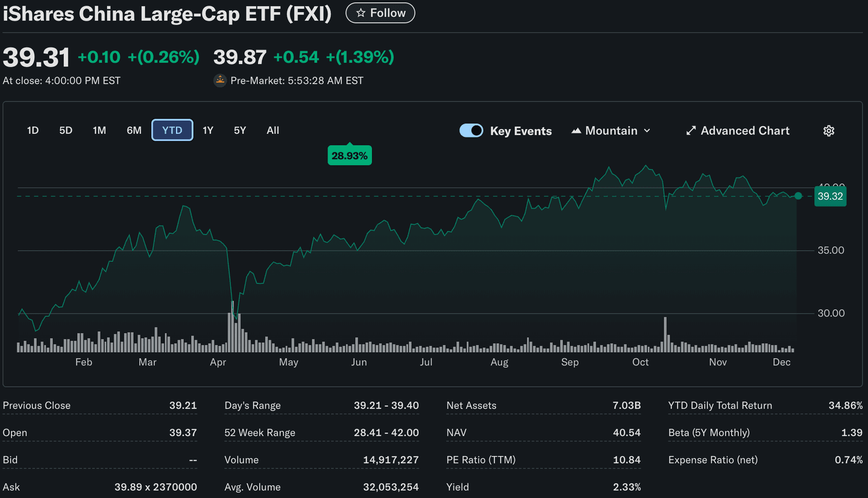Open chart settings via gear icon
The width and height of the screenshot is (868, 498).
pyautogui.click(x=829, y=130)
